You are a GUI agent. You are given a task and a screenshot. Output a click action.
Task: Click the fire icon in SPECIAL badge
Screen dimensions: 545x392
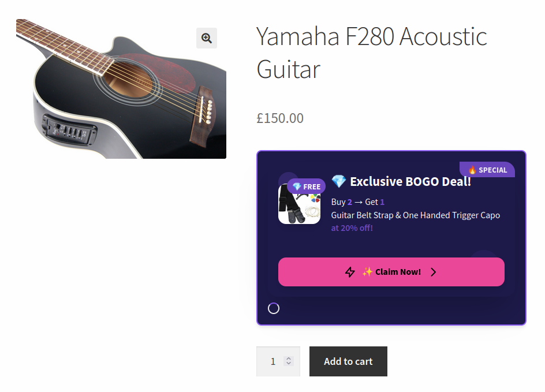click(x=472, y=170)
